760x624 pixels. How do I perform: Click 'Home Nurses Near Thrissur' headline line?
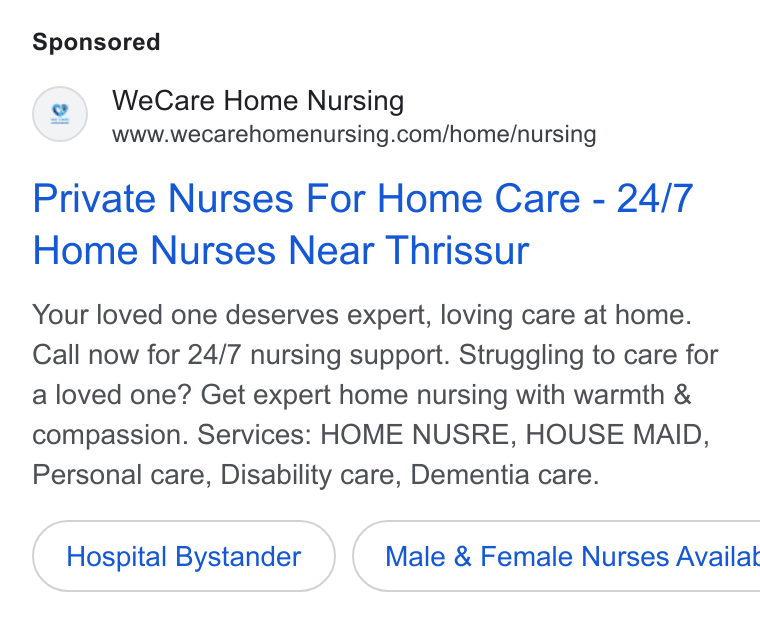coord(281,251)
